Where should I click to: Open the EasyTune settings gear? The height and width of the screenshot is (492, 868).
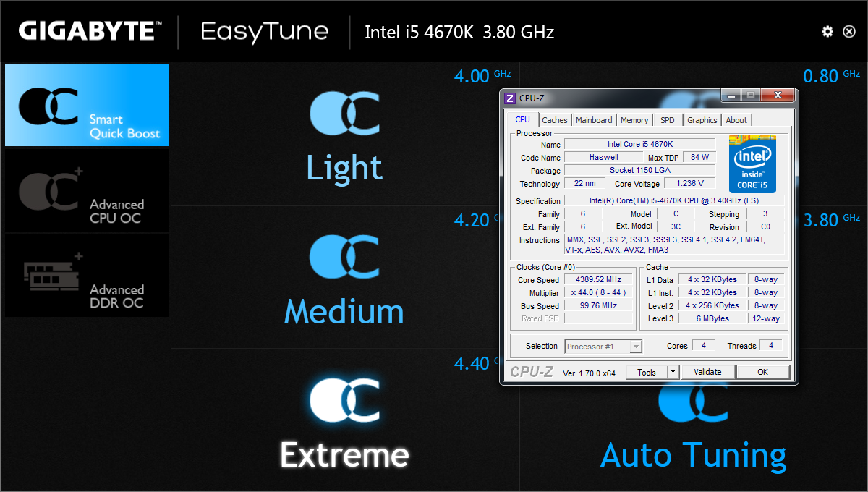point(827,32)
